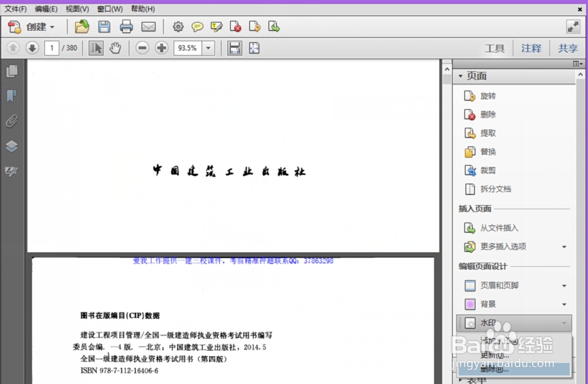Open the 帮助(H) menu

(x=143, y=9)
